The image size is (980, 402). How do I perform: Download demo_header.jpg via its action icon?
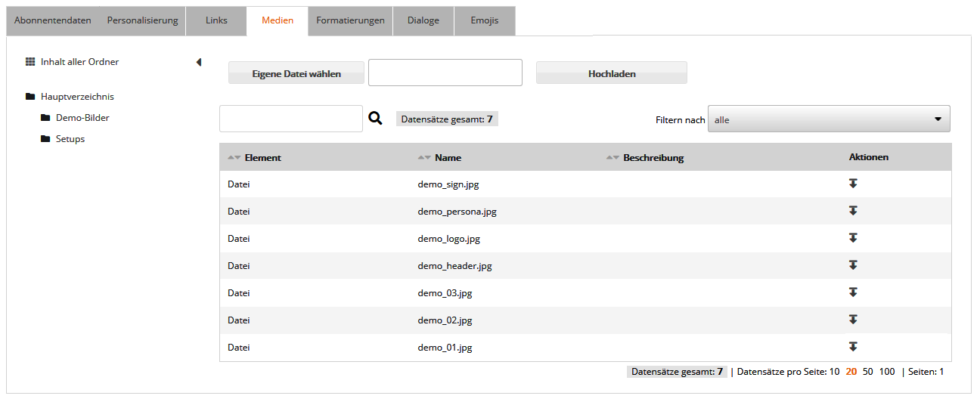click(x=853, y=265)
